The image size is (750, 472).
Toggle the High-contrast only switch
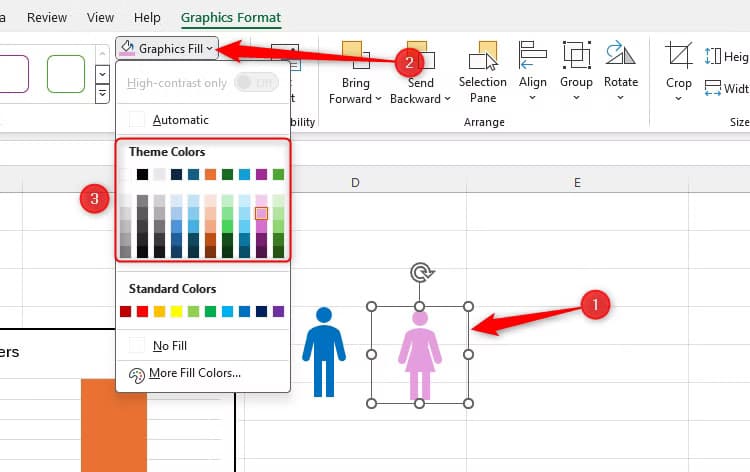tap(256, 83)
